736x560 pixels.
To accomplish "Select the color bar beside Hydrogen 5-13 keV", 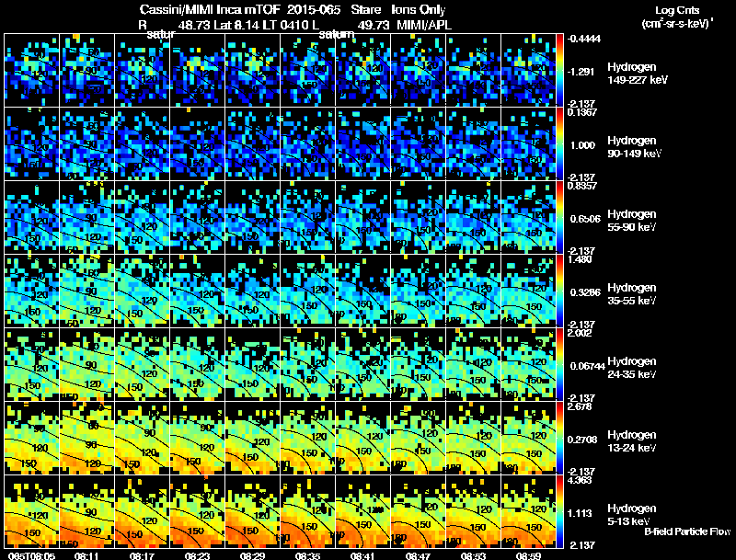I will [559, 511].
